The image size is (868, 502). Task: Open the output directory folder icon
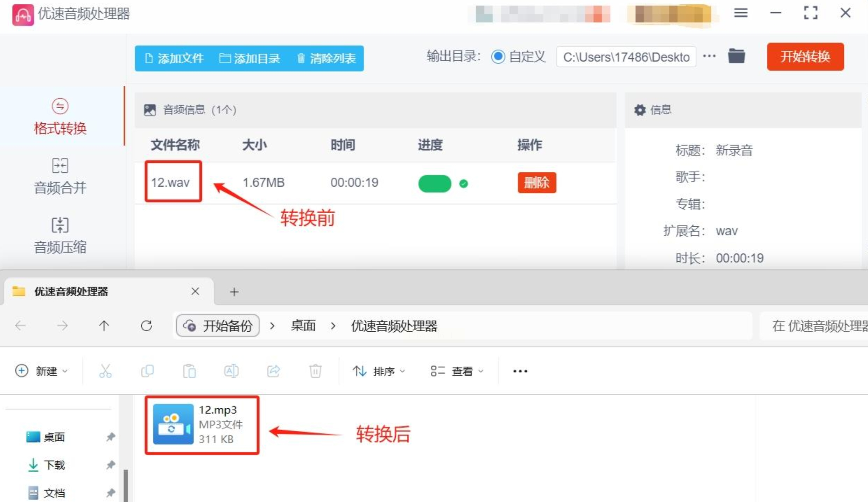(736, 56)
